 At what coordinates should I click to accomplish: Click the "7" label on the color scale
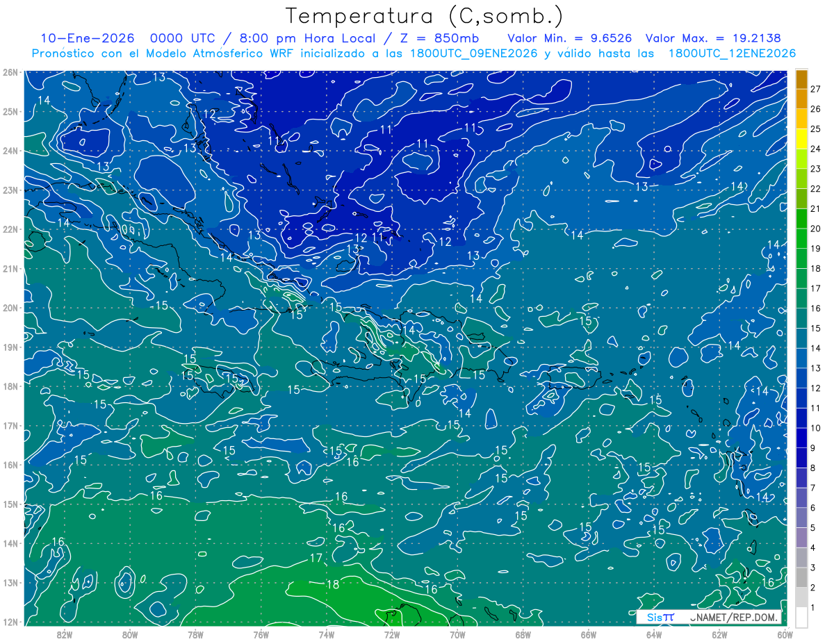[813, 488]
